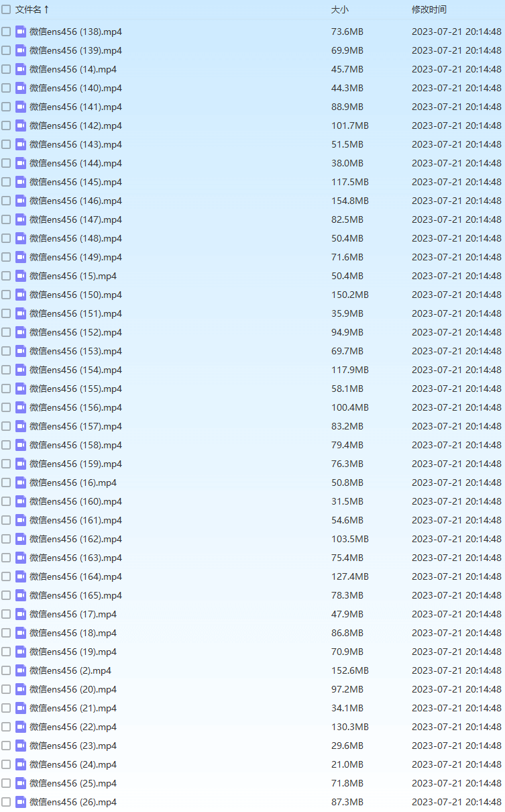Check the box for 微信ens456 (140).mp4

pyautogui.click(x=6, y=88)
